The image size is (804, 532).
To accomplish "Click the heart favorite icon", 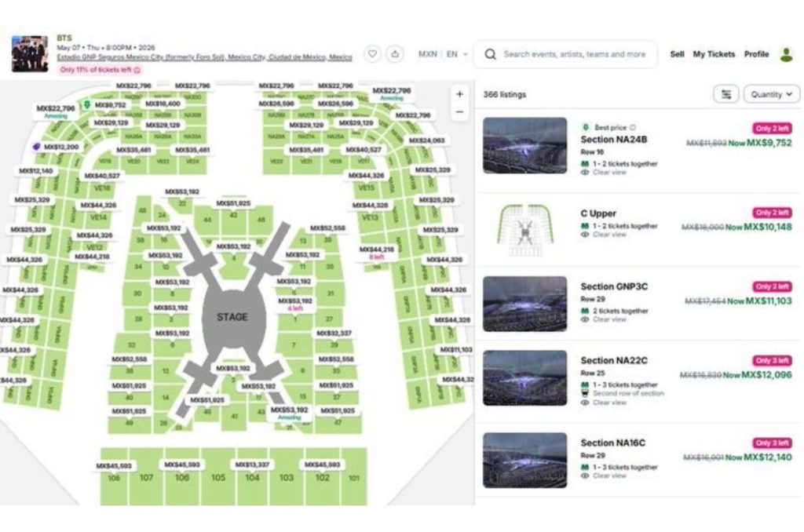I will pyautogui.click(x=373, y=54).
